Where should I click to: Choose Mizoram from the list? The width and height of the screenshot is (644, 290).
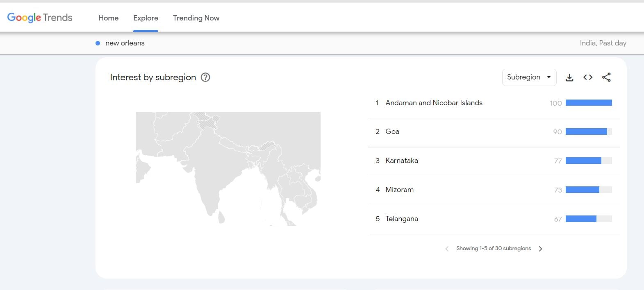tap(399, 190)
